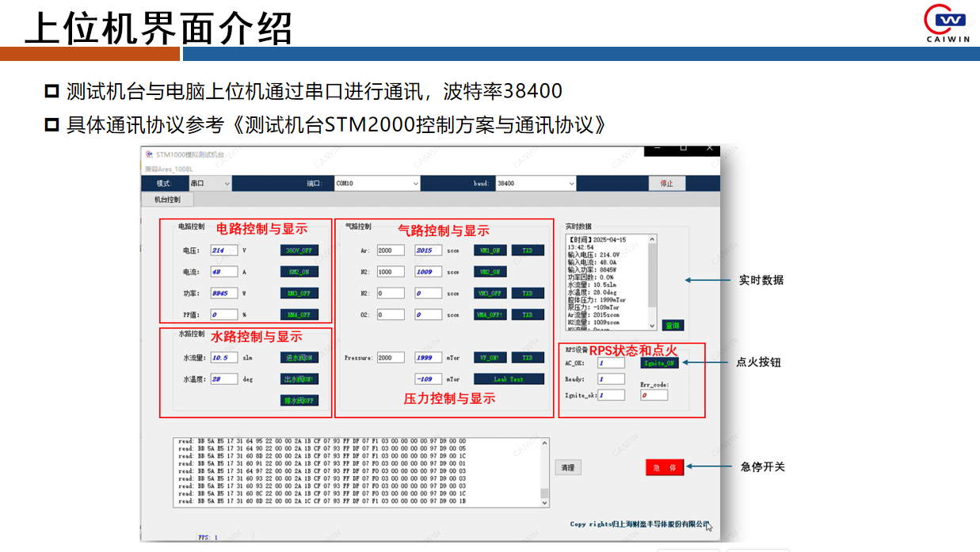Click down arrow of the 实时数据 scrollbar
This screenshot has width=980, height=552.
point(652,325)
